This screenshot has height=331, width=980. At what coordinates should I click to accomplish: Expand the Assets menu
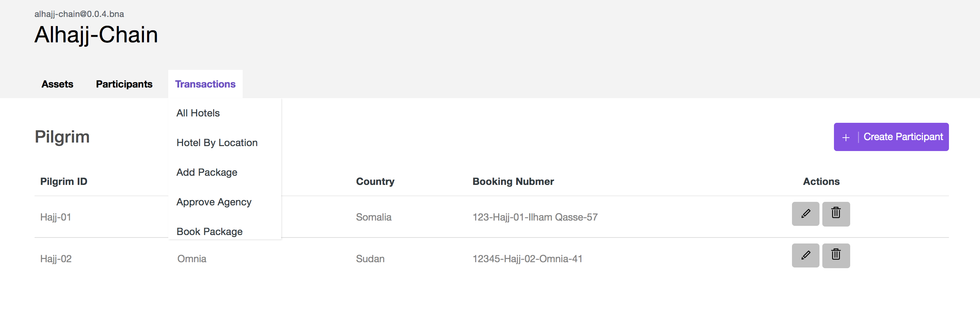tap(57, 84)
